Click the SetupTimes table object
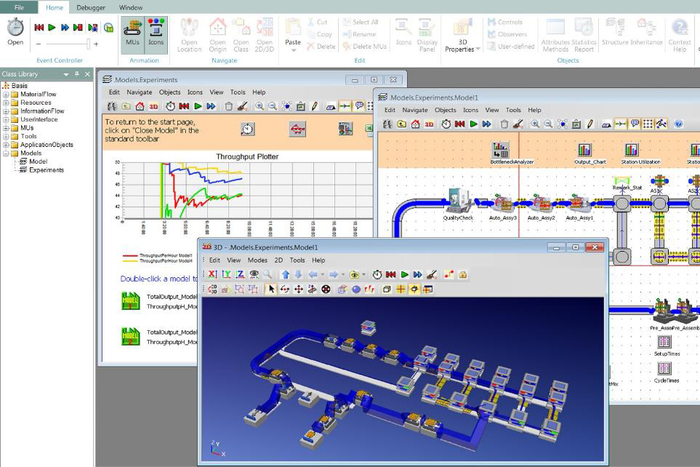Image resolution: width=700 pixels, height=467 pixels. click(664, 342)
